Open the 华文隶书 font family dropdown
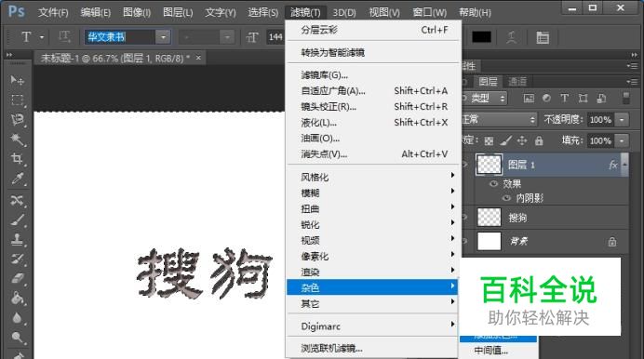644x359 pixels. [163, 37]
